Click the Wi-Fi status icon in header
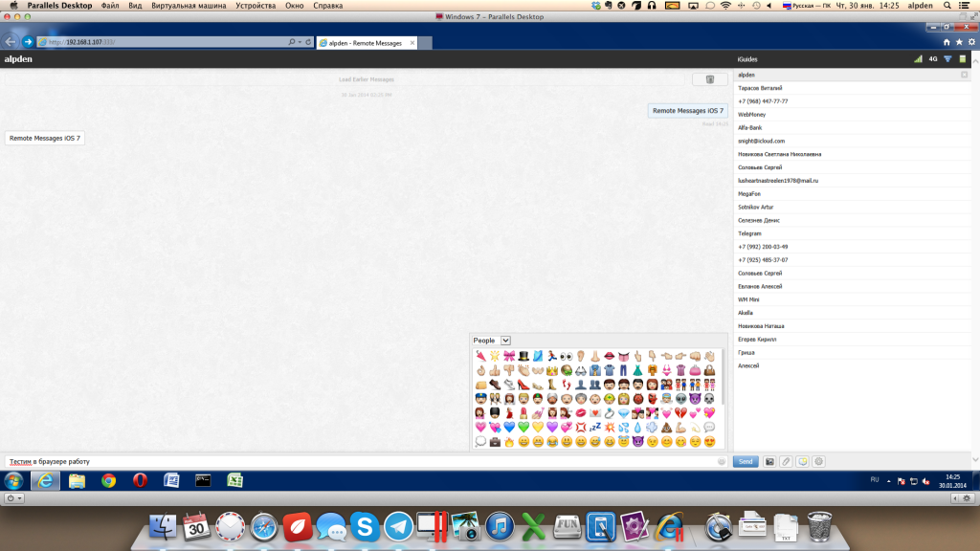 point(947,59)
